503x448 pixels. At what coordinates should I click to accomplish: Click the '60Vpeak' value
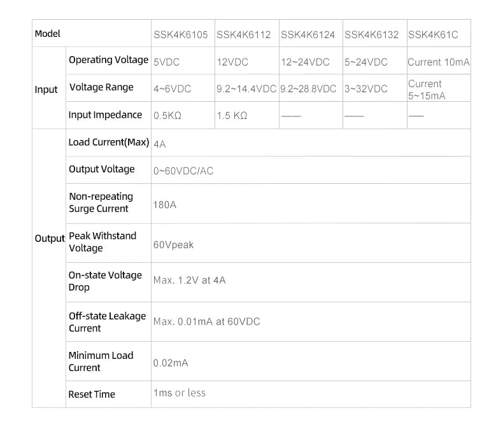point(173,245)
